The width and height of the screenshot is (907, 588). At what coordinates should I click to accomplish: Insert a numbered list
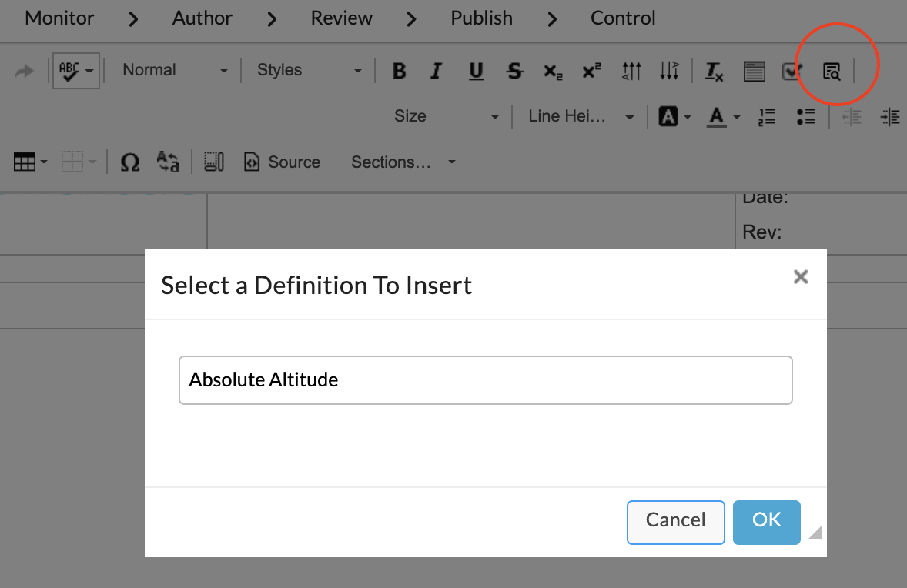[767, 117]
